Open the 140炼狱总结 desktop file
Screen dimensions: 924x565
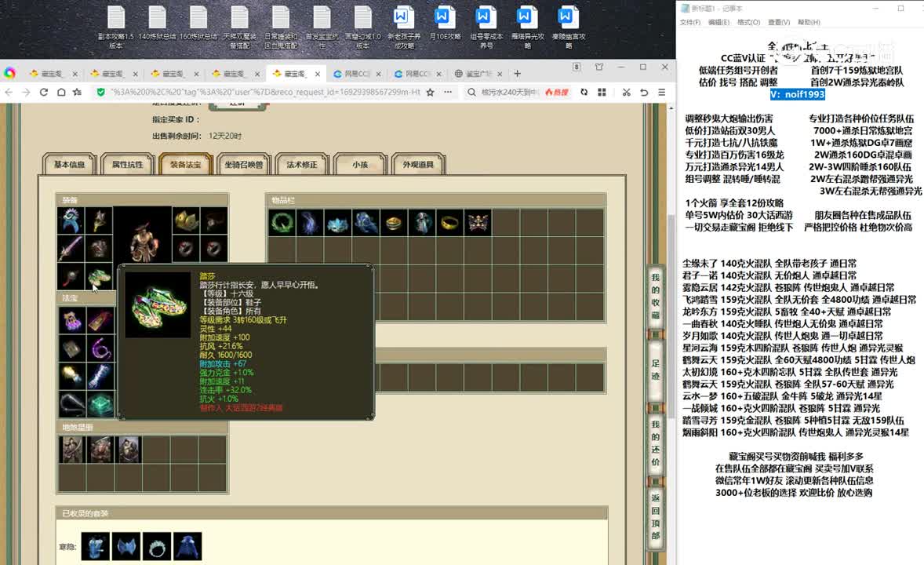point(157,23)
